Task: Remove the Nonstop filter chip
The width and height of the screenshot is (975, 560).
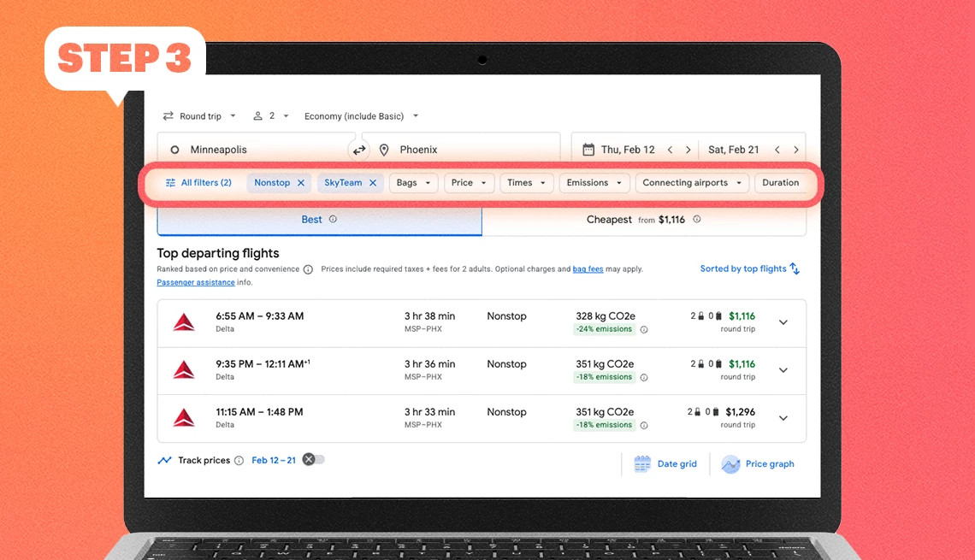Action: point(301,182)
